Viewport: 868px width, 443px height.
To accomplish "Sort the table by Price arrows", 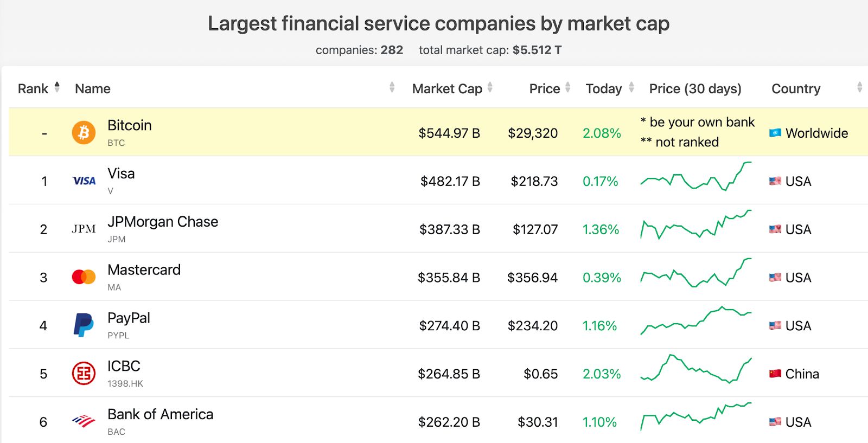I will point(568,87).
